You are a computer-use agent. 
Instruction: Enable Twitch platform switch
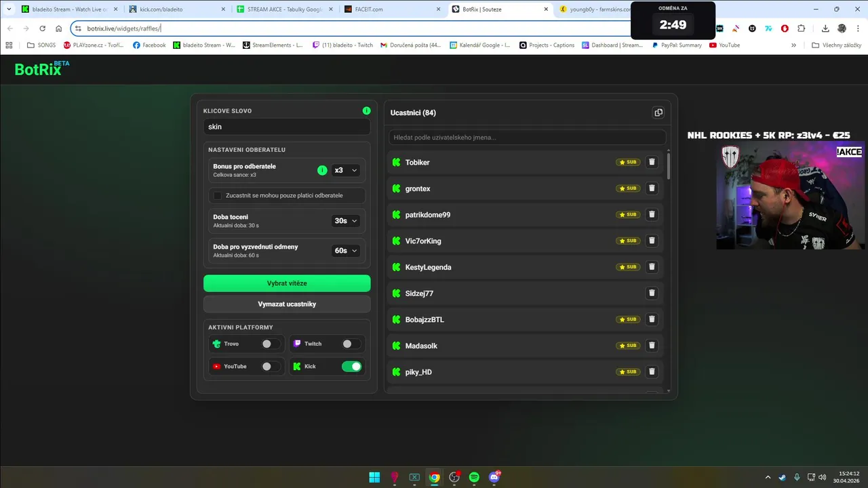pyautogui.click(x=351, y=344)
